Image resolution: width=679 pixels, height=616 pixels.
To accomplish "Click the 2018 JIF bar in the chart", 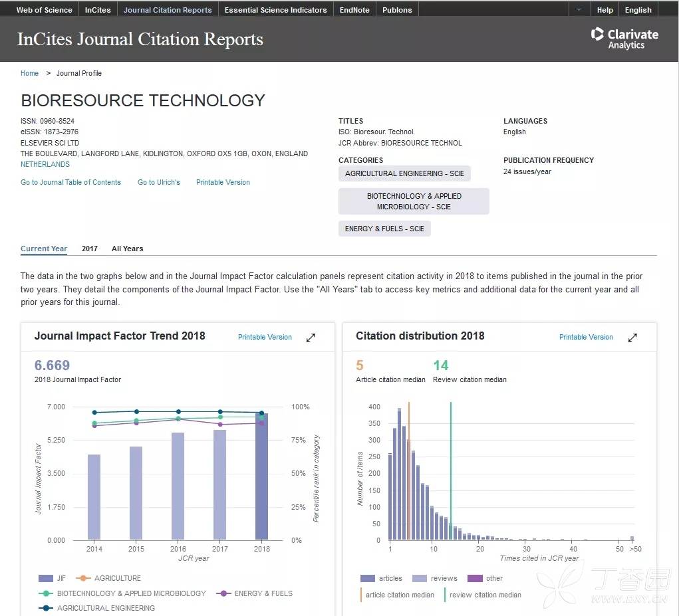I will [x=261, y=476].
